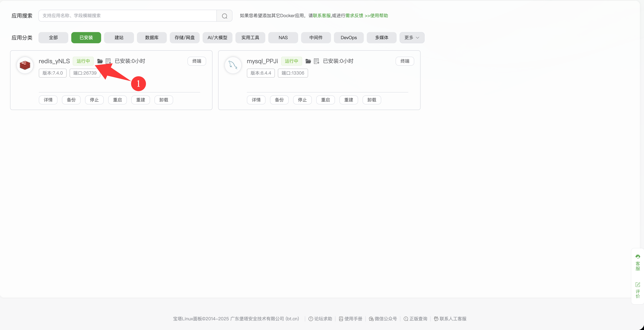Expand the 更多 categories dropdown
The width and height of the screenshot is (644, 330).
412,38
